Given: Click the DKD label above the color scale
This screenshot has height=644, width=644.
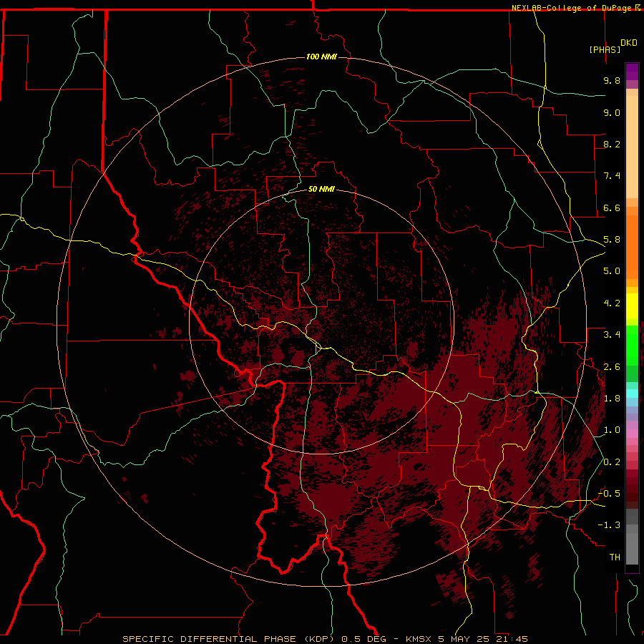Looking at the screenshot, I should coord(629,43).
